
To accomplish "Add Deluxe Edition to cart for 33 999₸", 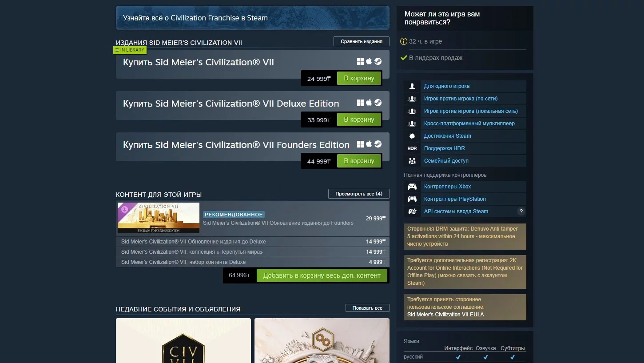I will tap(359, 120).
